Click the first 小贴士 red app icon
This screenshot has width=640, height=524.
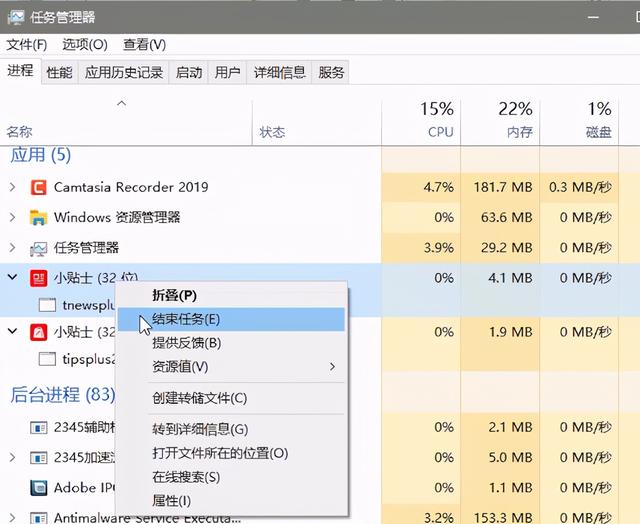coord(38,278)
